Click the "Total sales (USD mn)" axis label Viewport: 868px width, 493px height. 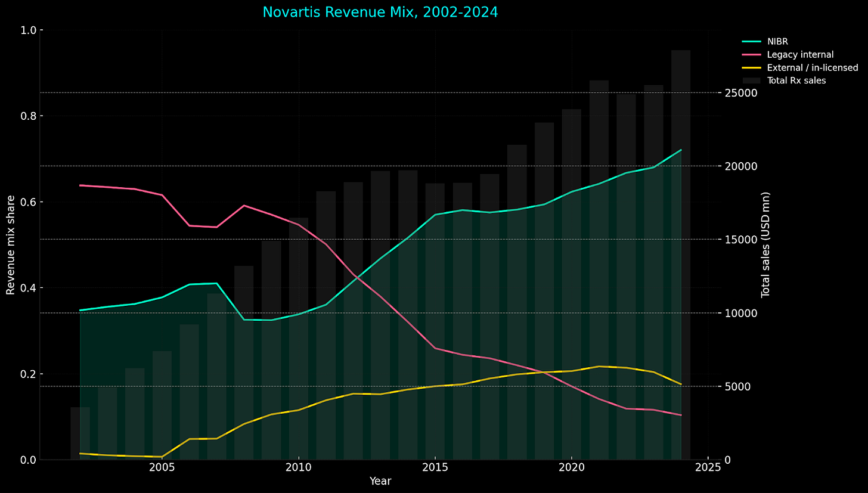tap(765, 245)
